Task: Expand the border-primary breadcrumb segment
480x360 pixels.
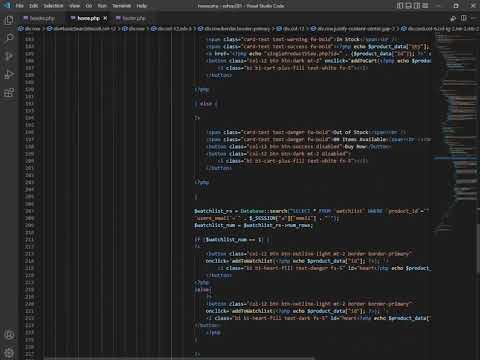Action: [234, 29]
